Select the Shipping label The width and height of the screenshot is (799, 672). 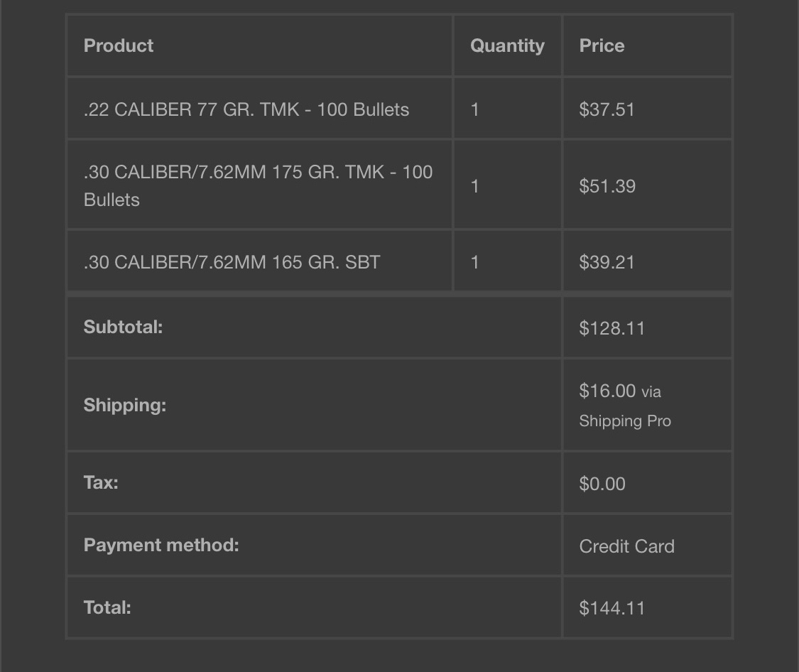click(x=125, y=406)
